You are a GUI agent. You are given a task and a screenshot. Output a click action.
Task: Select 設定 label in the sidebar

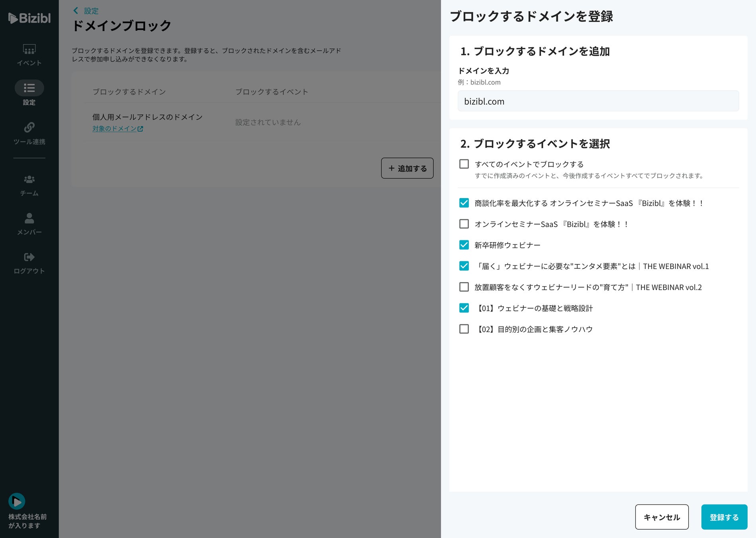click(29, 102)
